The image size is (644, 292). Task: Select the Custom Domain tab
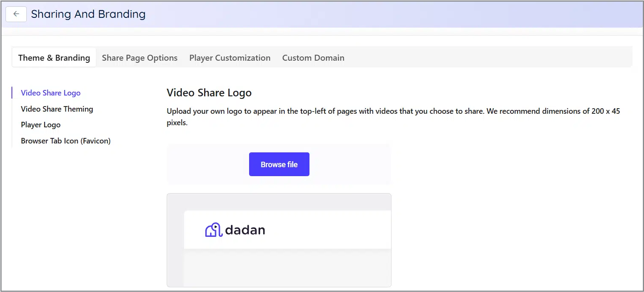[313, 57]
